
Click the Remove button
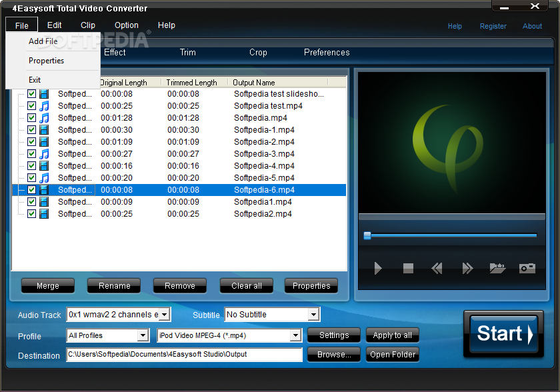point(180,285)
